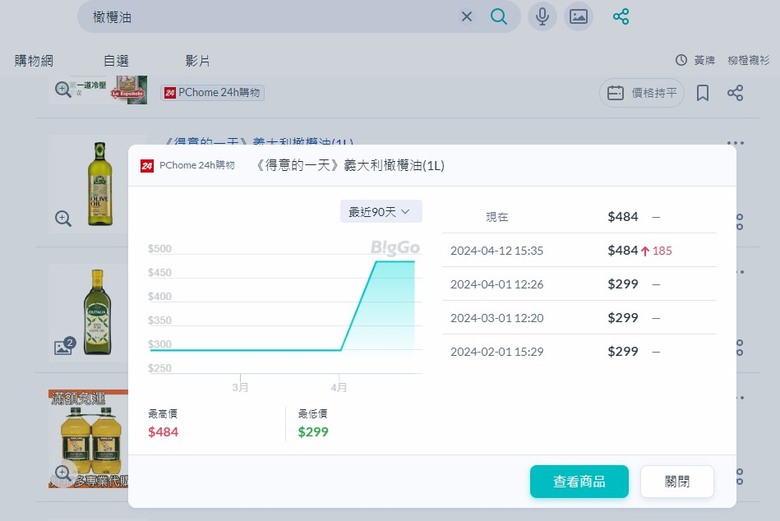The image size is (780, 521).
Task: Select the 2024-04-01 12:26 price record
Action: (580, 284)
